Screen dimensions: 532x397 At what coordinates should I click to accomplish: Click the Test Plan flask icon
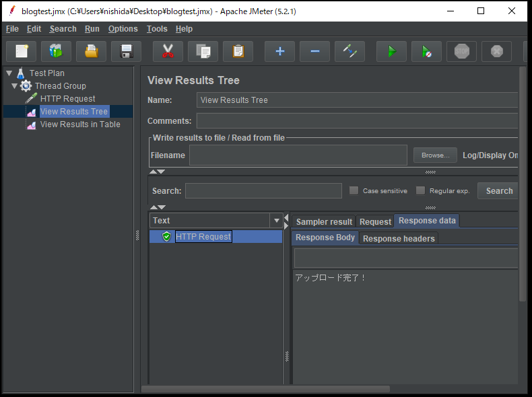coord(21,73)
